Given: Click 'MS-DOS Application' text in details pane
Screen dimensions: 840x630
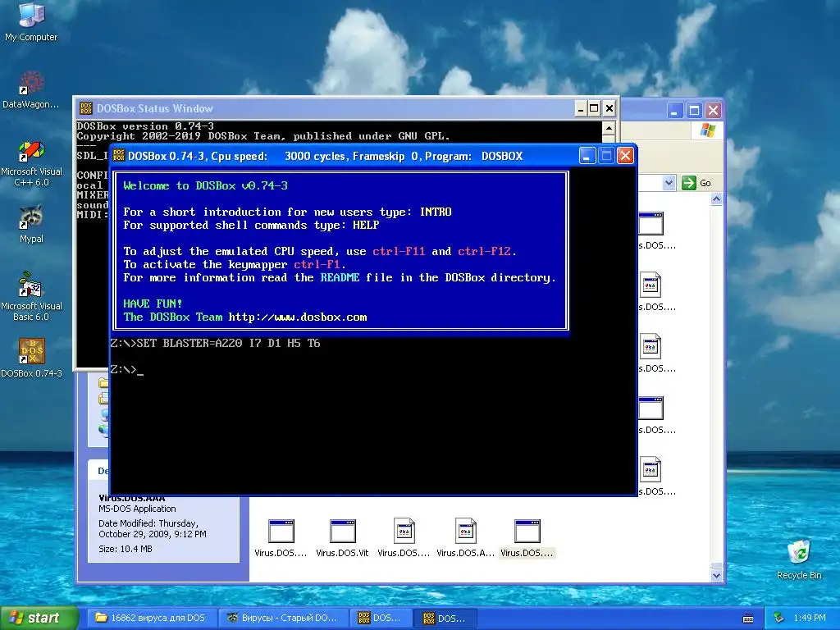Looking at the screenshot, I should (137, 509).
